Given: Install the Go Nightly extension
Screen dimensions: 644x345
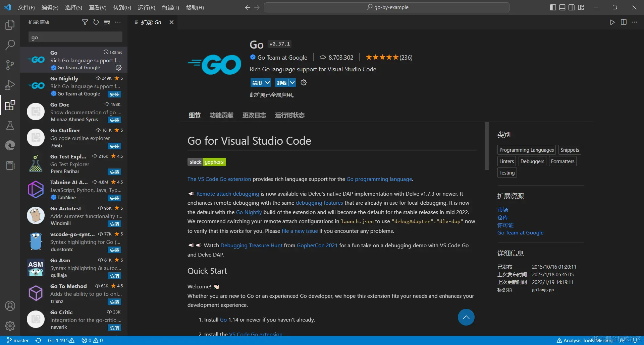Looking at the screenshot, I should 114,94.
